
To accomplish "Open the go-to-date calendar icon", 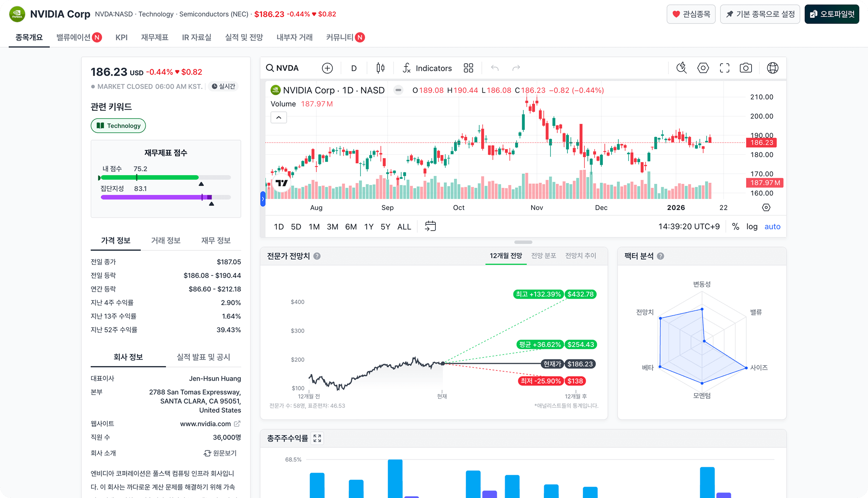I will coord(430,226).
